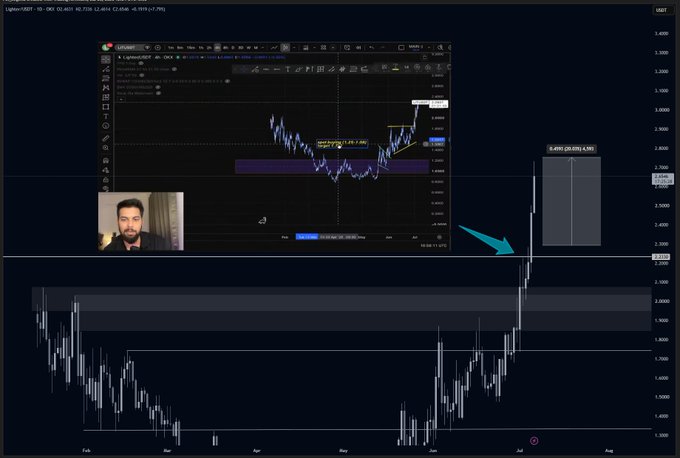The height and width of the screenshot is (458, 680).
Task: Click the Feb label on main time axis
Action: pyautogui.click(x=86, y=451)
